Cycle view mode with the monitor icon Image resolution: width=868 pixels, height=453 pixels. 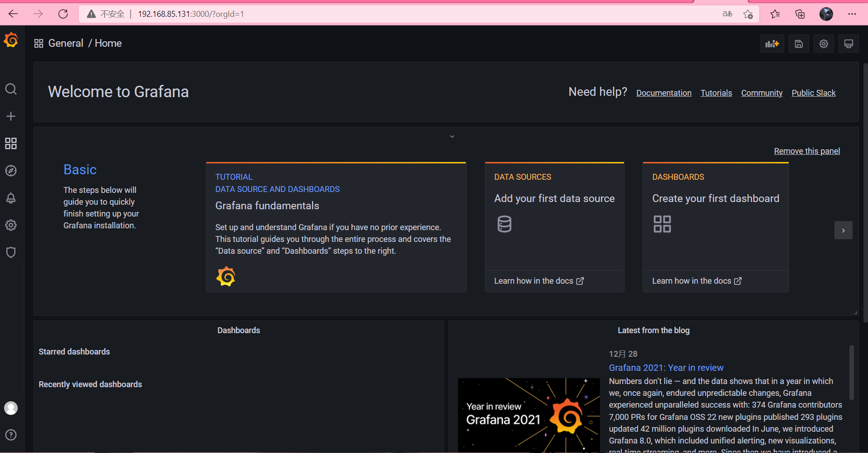coord(848,44)
